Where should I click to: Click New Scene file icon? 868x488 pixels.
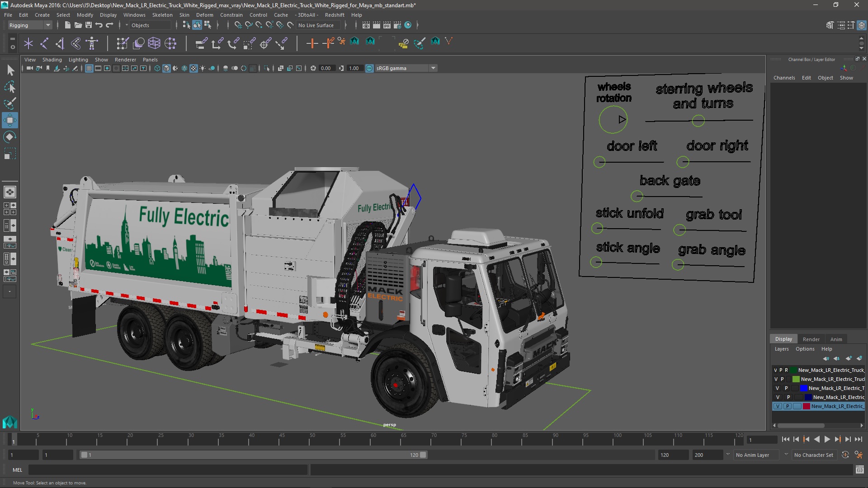click(x=67, y=25)
